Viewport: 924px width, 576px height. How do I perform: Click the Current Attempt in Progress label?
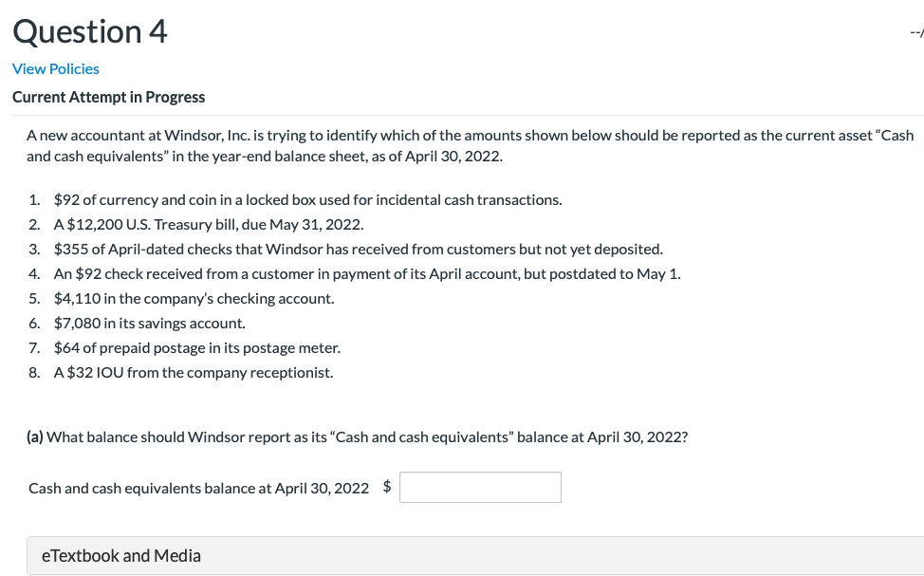[107, 97]
